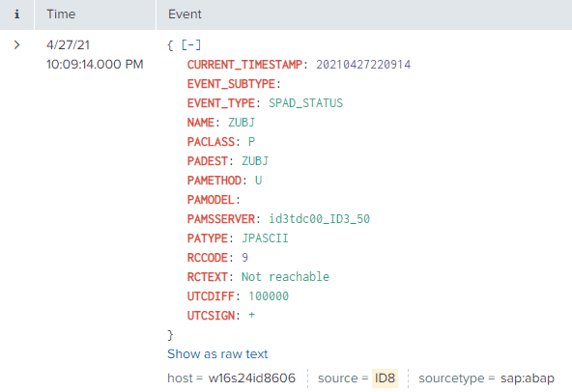Click the PAMSSERVER value id3tdc00_ID3_50
The image size is (572, 392).
(x=319, y=219)
